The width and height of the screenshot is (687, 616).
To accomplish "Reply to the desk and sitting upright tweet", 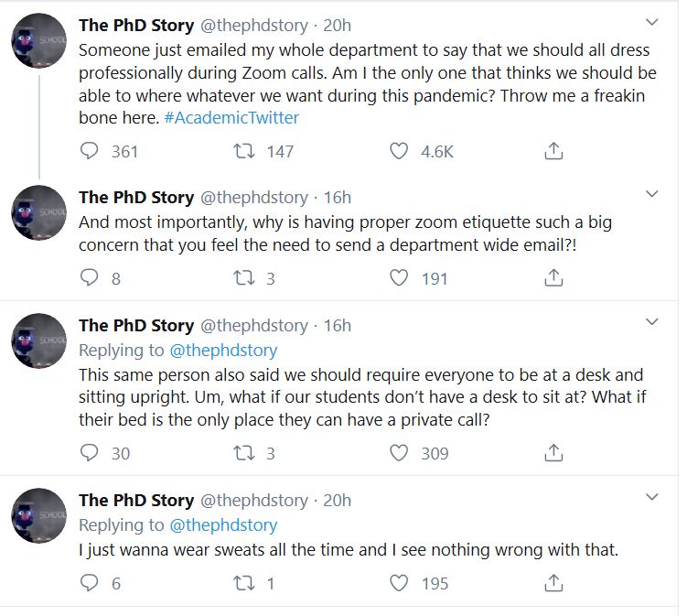I will pyautogui.click(x=90, y=452).
